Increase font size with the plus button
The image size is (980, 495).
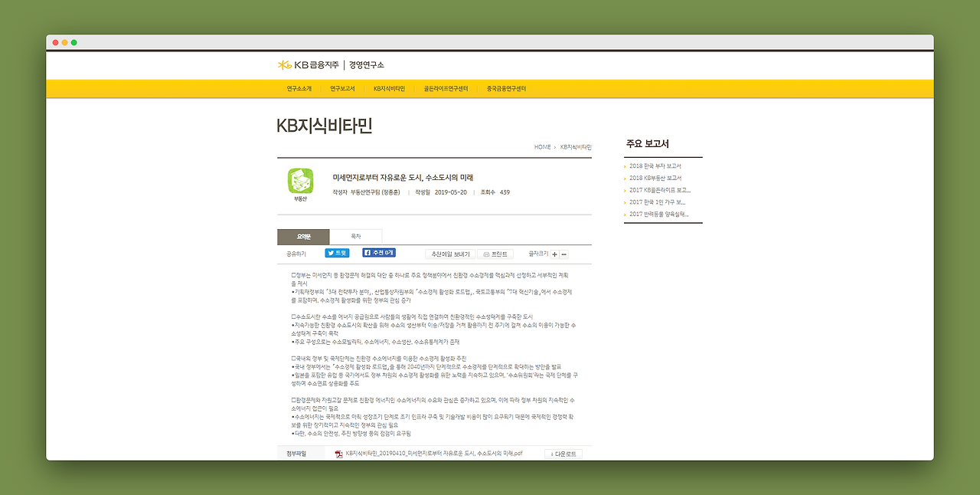pos(555,254)
